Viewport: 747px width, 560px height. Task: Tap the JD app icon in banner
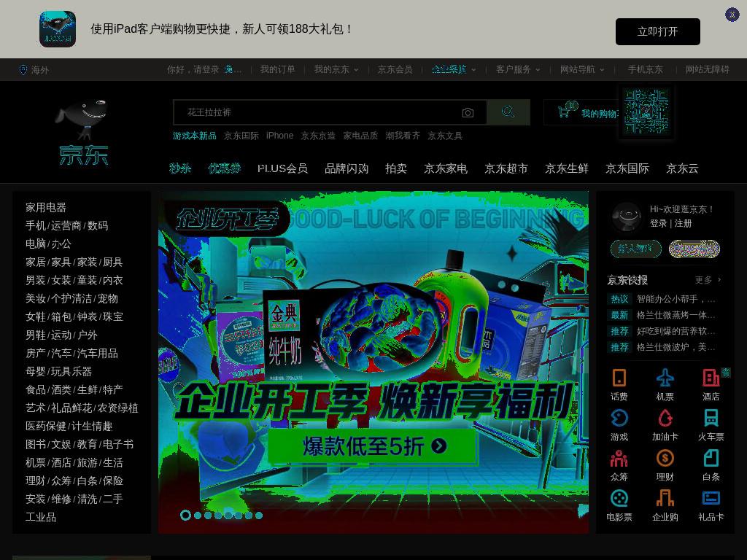(x=58, y=29)
